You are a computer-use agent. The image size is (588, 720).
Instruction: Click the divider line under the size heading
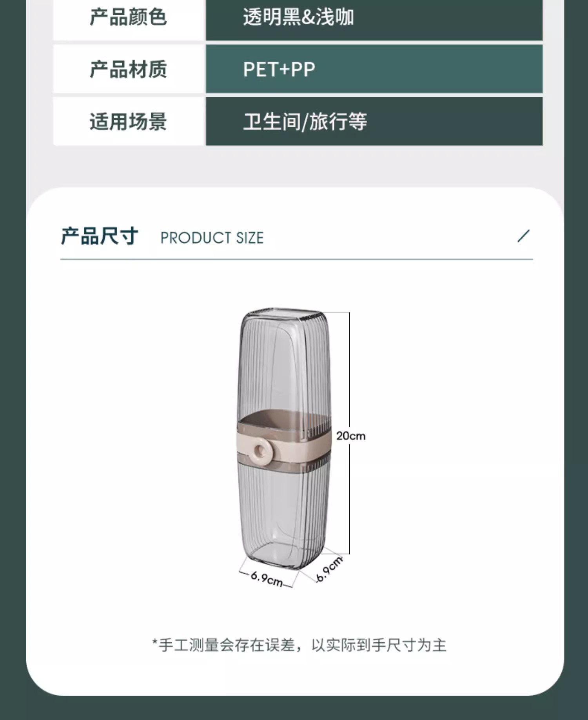coord(297,259)
